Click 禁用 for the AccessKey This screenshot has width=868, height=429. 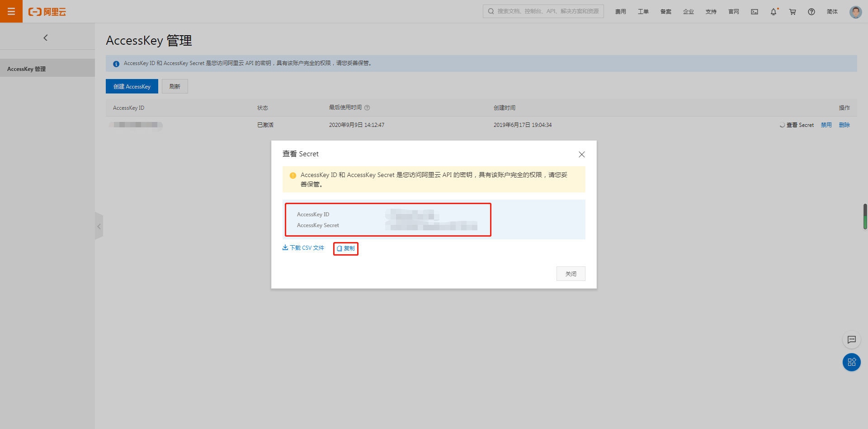coord(826,125)
